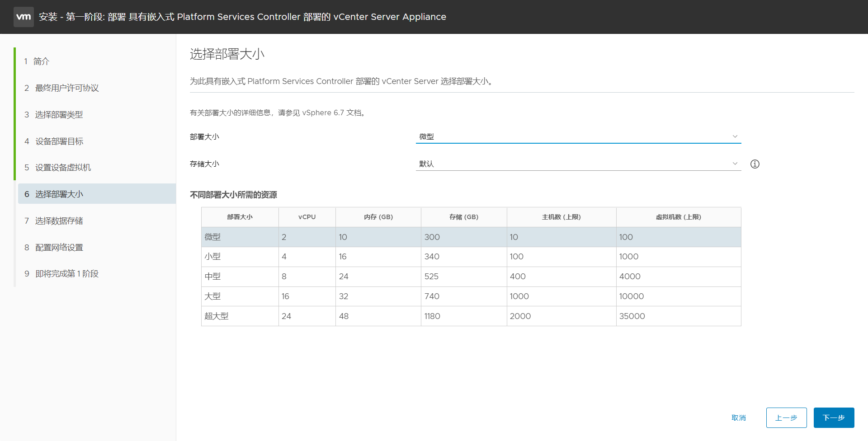Screen dimensions: 868x441
Task: Click the 下一步 next button
Action: (834, 418)
